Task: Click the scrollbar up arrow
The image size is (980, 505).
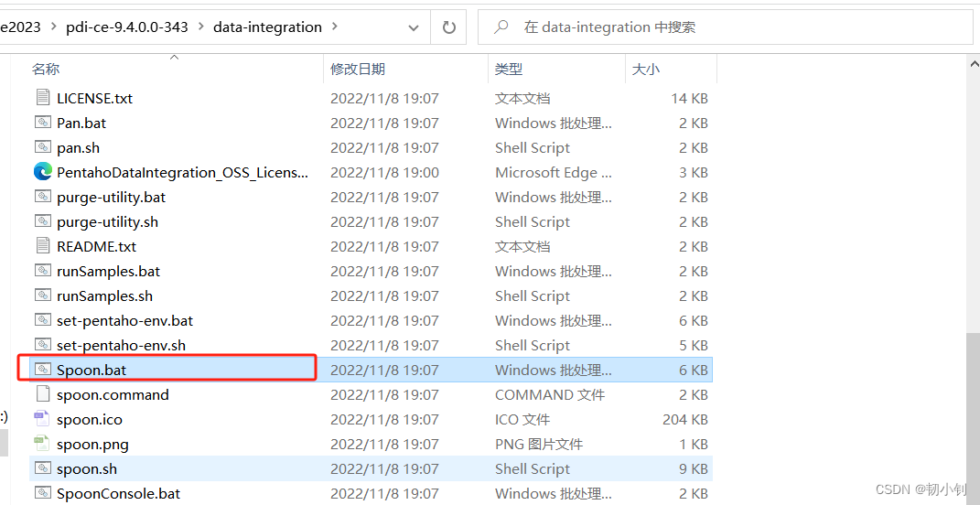Action: click(974, 62)
